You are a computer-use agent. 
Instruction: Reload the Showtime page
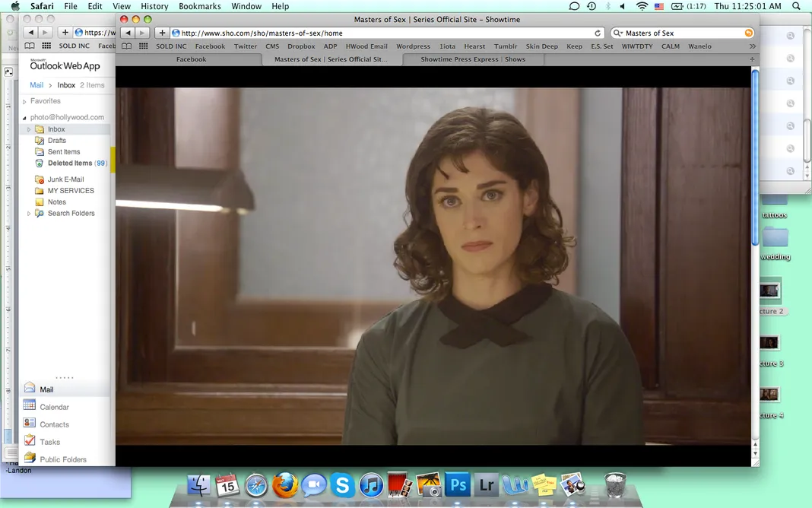click(x=598, y=33)
